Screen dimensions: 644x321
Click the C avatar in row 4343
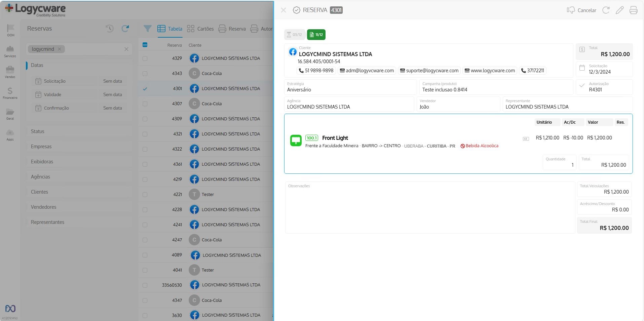(194, 73)
